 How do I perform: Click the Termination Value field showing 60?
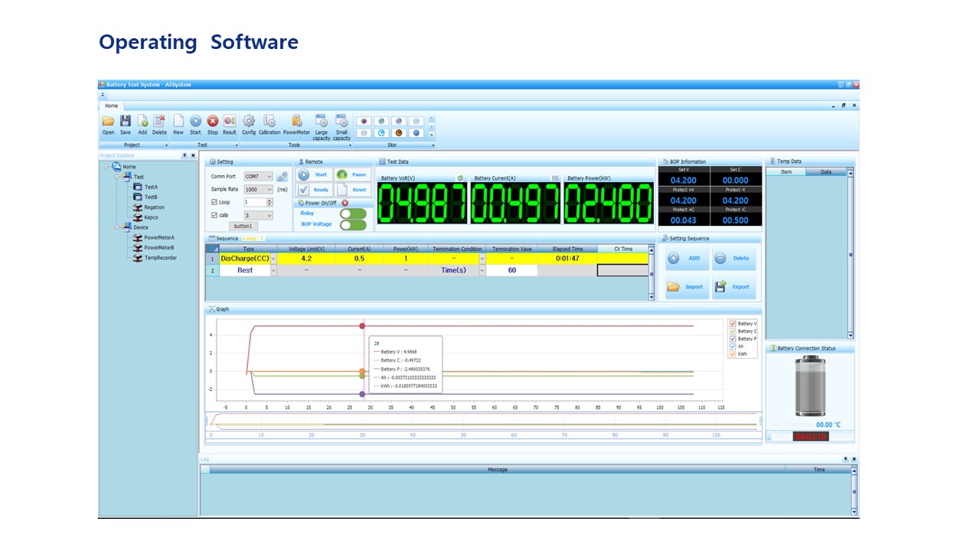coord(511,270)
